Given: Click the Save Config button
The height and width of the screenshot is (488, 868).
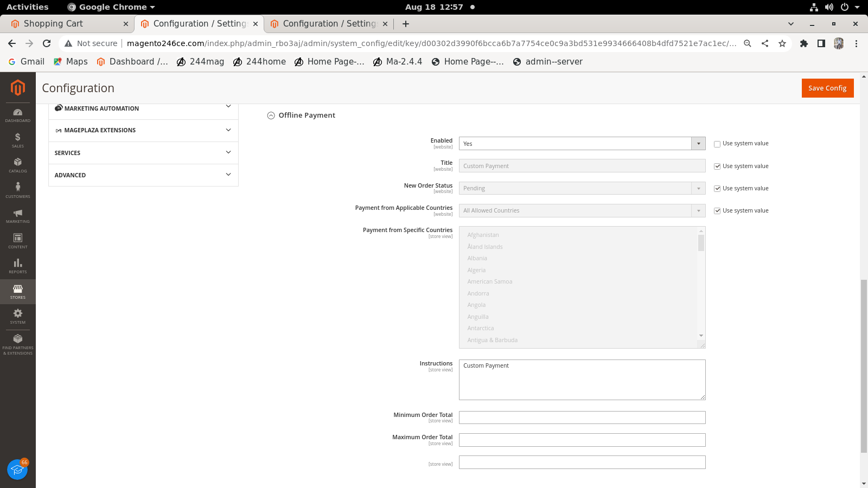Looking at the screenshot, I should (827, 88).
